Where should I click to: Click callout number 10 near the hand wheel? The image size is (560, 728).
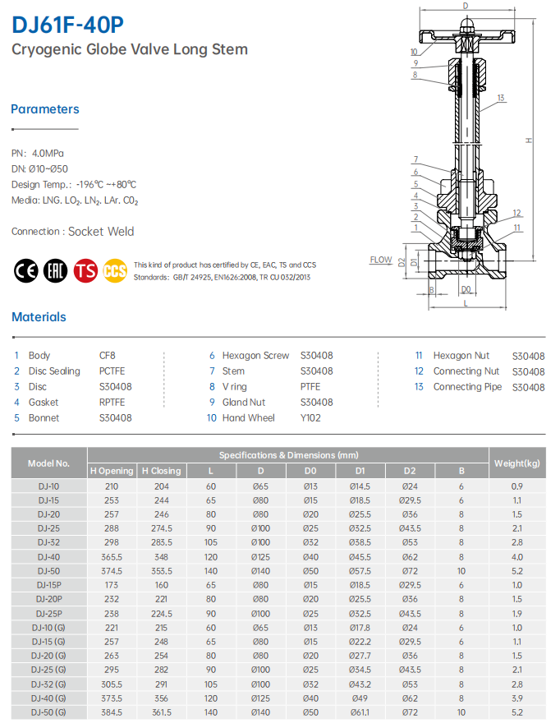[x=415, y=51]
